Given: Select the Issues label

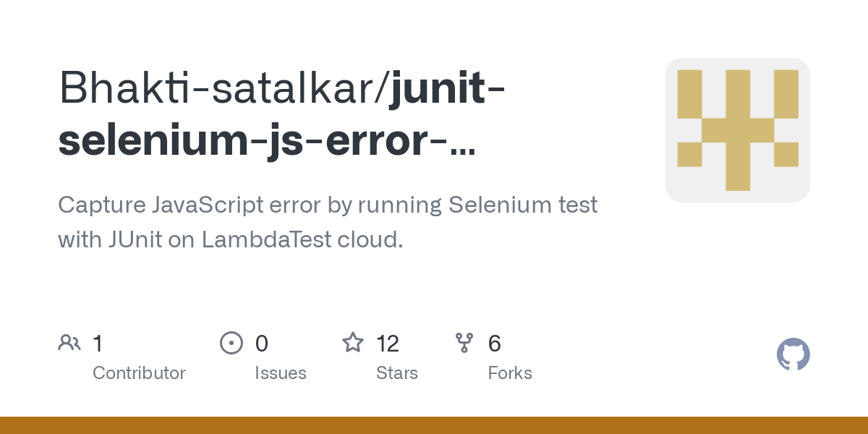Looking at the screenshot, I should pyautogui.click(x=281, y=373).
